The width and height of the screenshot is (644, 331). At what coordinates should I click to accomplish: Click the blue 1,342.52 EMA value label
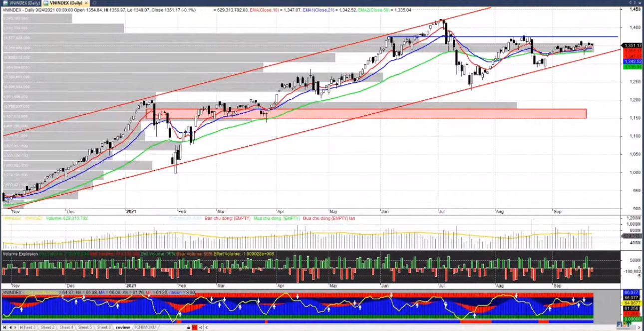[632, 61]
